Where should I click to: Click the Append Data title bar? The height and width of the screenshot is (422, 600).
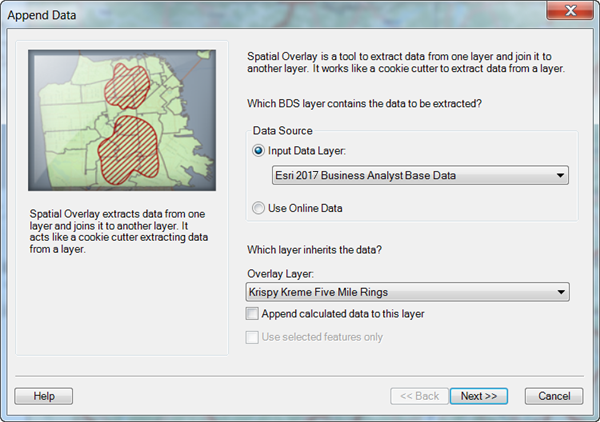click(x=250, y=13)
